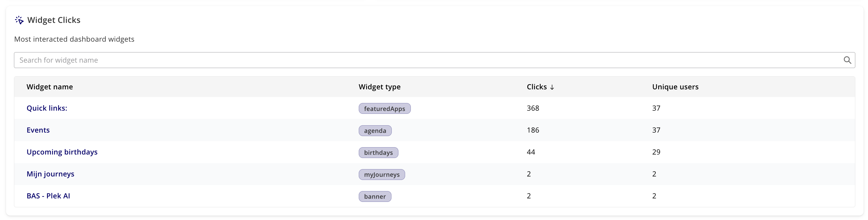The width and height of the screenshot is (868, 220).
Task: Select the 44 clicks value
Action: click(x=531, y=152)
